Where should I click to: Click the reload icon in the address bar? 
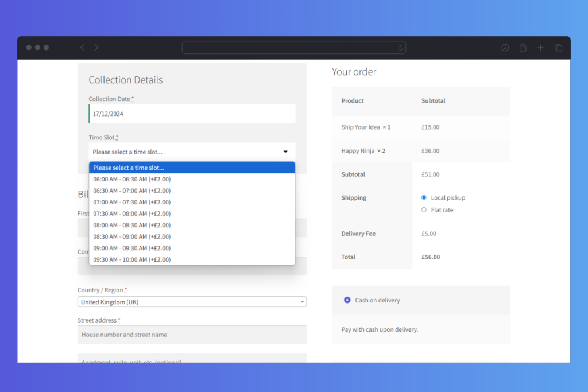400,48
